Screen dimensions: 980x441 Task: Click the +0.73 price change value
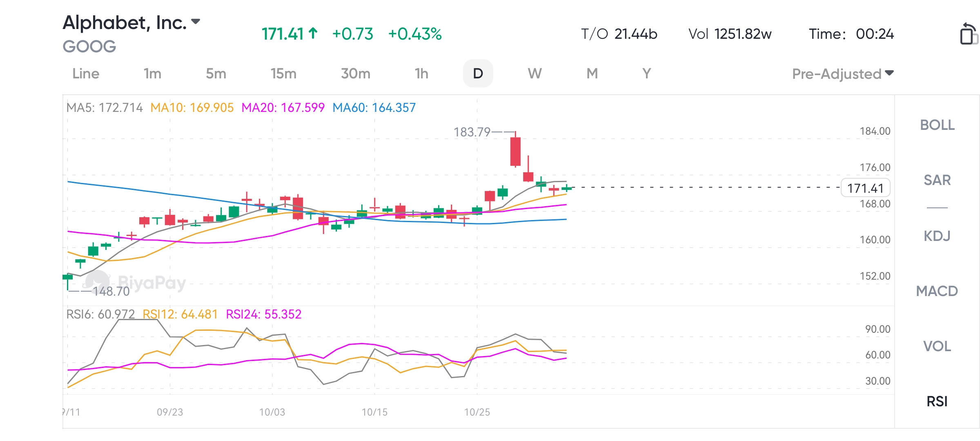point(353,34)
